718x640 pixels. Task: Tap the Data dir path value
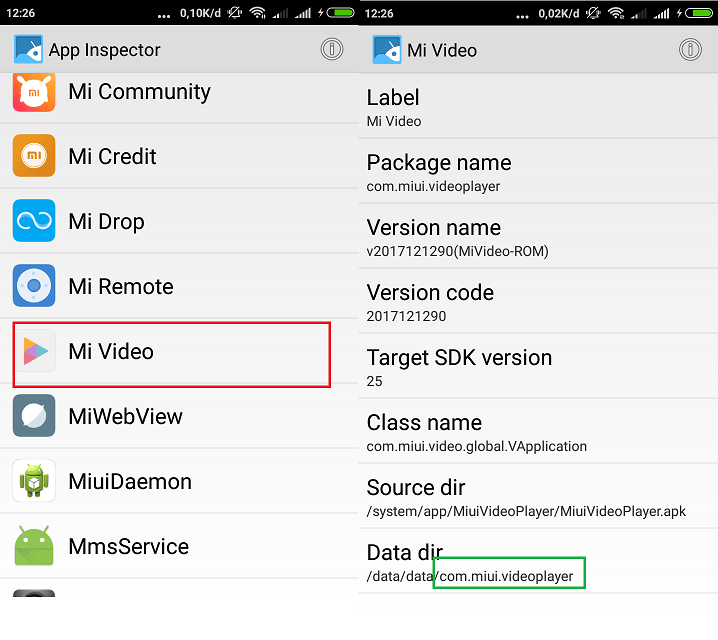tap(470, 576)
